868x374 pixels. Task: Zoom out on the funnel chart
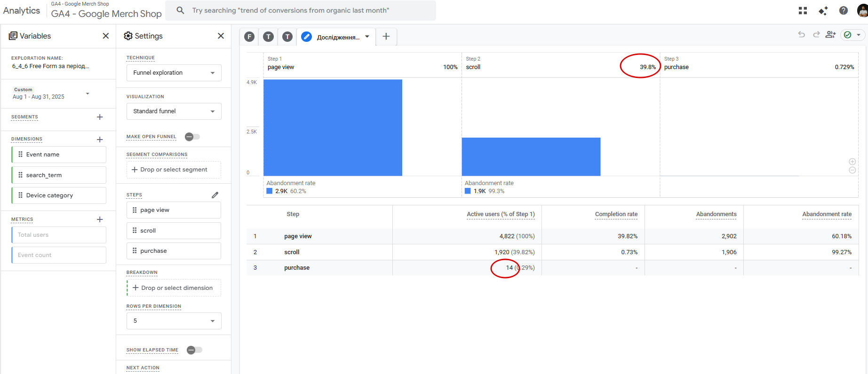click(852, 170)
